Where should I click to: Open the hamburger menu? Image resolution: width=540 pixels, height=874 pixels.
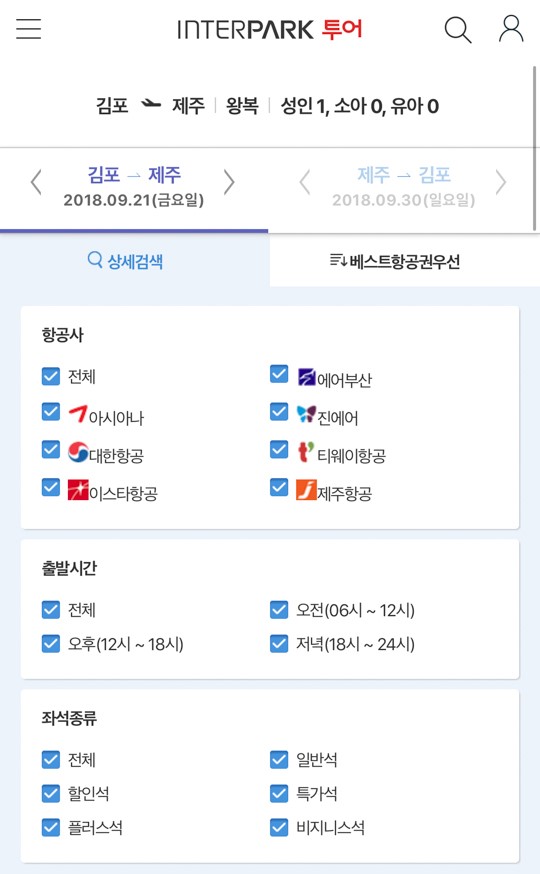click(x=28, y=29)
